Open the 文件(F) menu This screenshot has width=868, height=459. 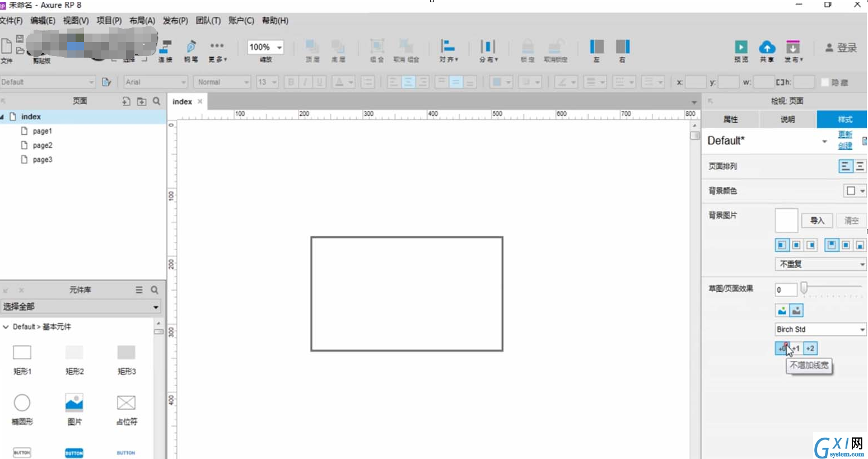pyautogui.click(x=11, y=21)
